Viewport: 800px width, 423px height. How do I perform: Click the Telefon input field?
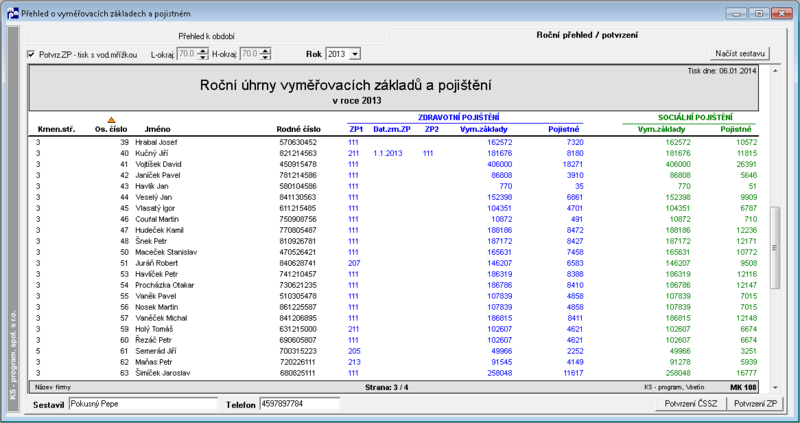click(299, 404)
